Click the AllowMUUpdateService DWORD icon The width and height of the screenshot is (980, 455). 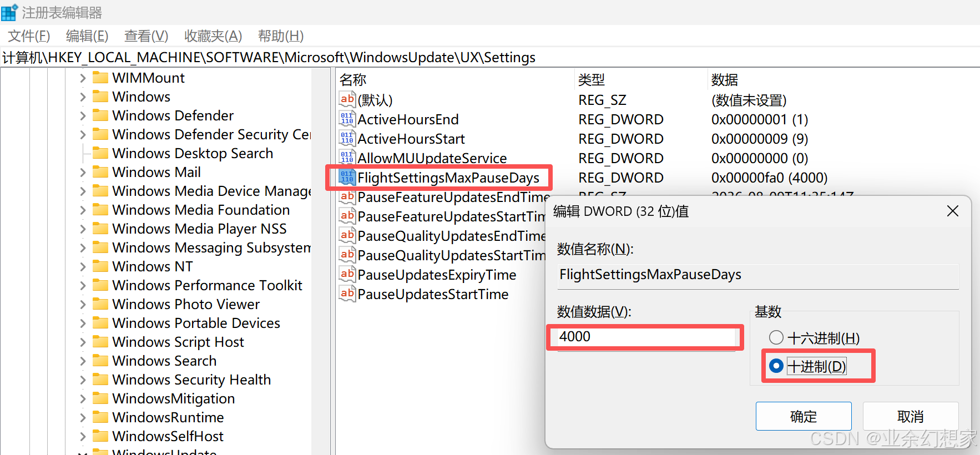(x=347, y=158)
